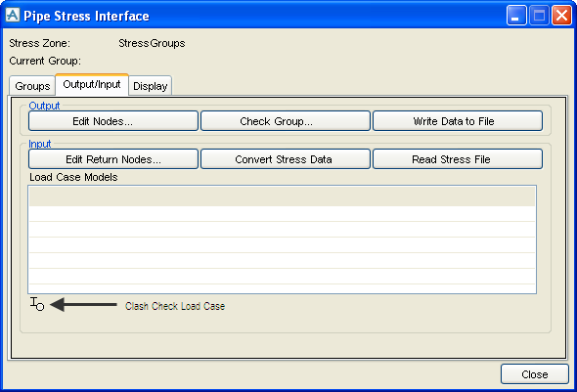Close window using the red X
The width and height of the screenshot is (577, 392).
[x=561, y=16]
